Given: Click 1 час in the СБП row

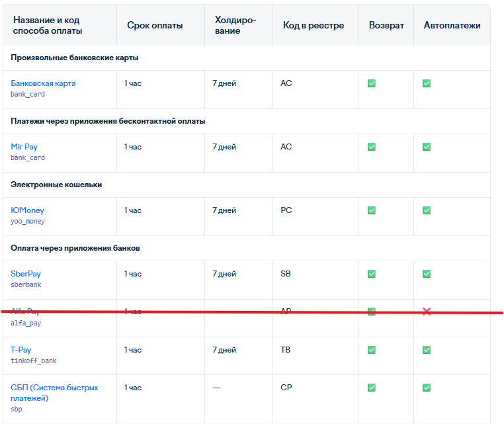Looking at the screenshot, I should pyautogui.click(x=133, y=388).
